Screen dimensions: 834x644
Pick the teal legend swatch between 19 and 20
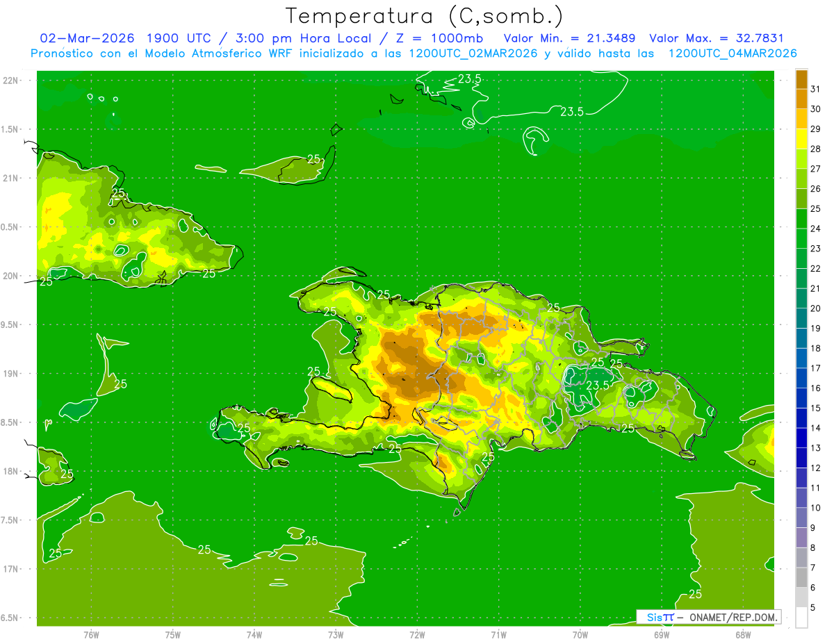tap(801, 318)
